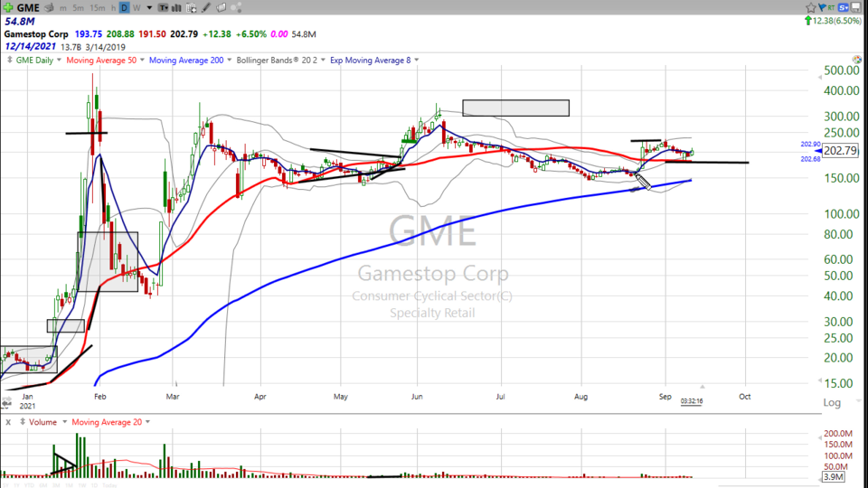Select the Today range at the bottom

tap(109, 485)
